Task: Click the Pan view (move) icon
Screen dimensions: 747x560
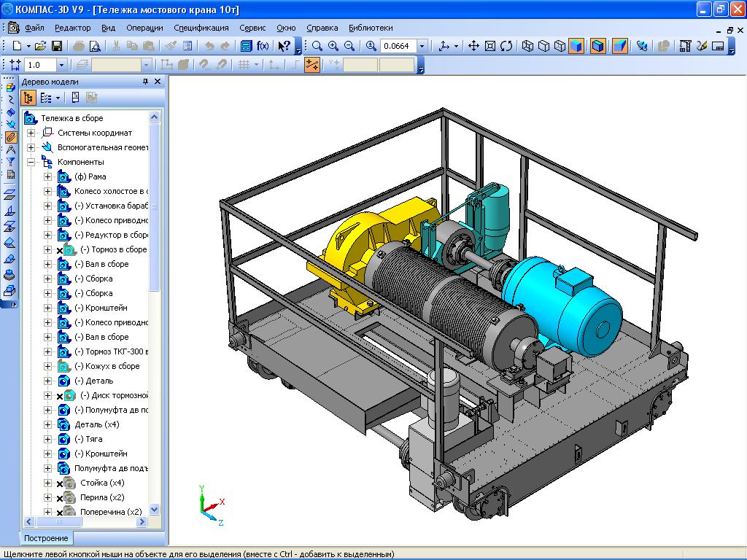Action: coord(473,46)
